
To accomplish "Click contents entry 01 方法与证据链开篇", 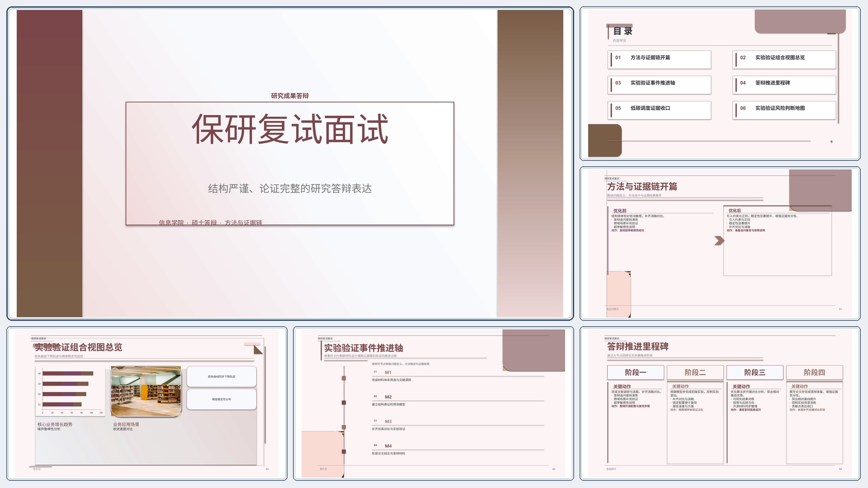I will pos(660,60).
